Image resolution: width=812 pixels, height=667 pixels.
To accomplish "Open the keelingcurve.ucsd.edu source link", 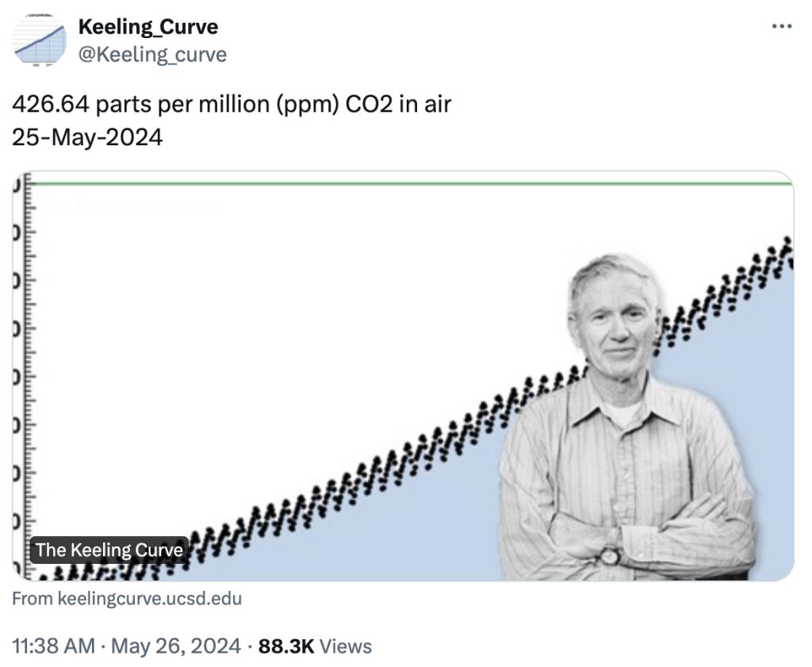I will 127,599.
